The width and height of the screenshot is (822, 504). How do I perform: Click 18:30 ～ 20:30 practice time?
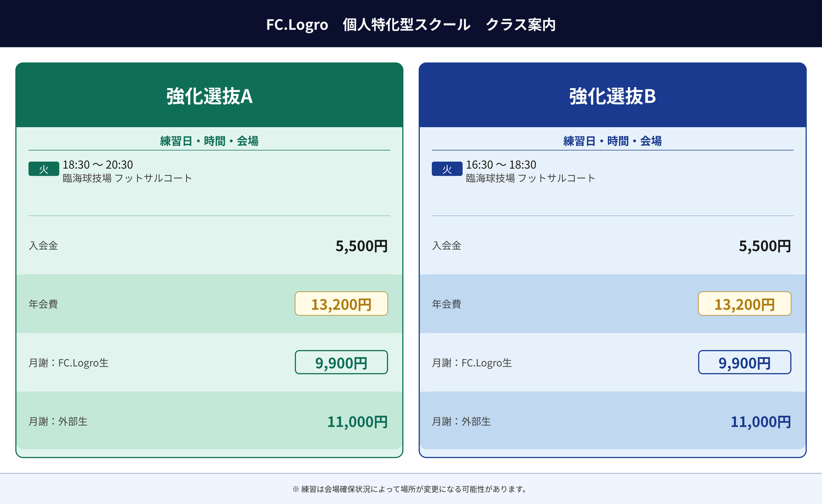coord(98,165)
